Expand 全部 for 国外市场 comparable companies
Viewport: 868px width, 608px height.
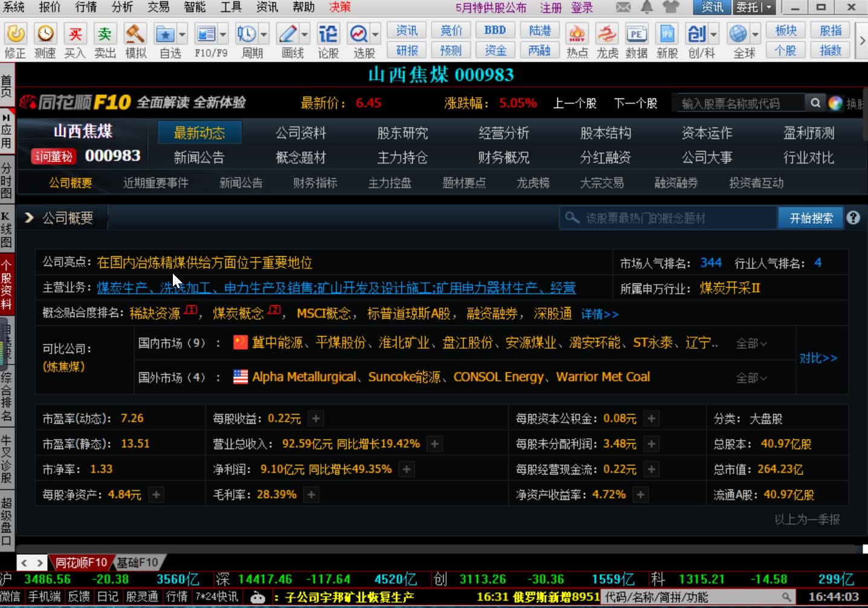click(751, 378)
